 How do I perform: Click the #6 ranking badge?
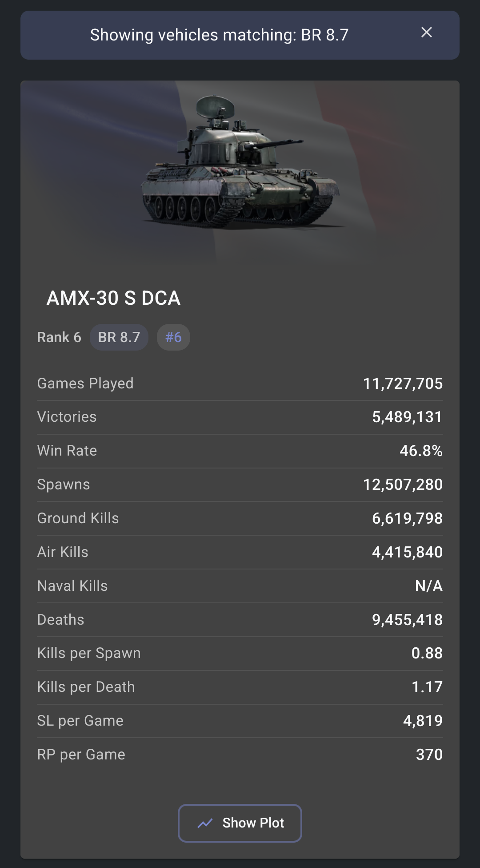(173, 337)
